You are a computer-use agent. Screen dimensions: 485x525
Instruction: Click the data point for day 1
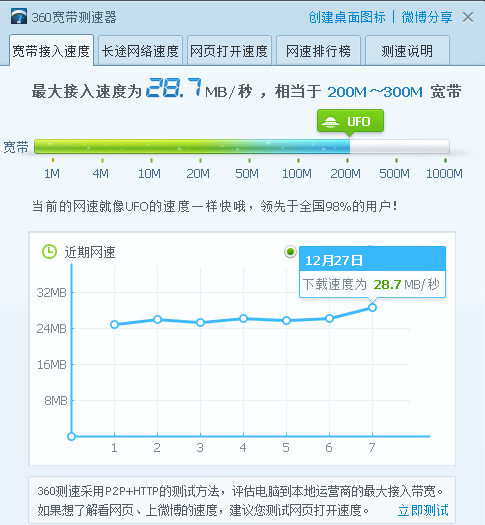pyautogui.click(x=114, y=324)
